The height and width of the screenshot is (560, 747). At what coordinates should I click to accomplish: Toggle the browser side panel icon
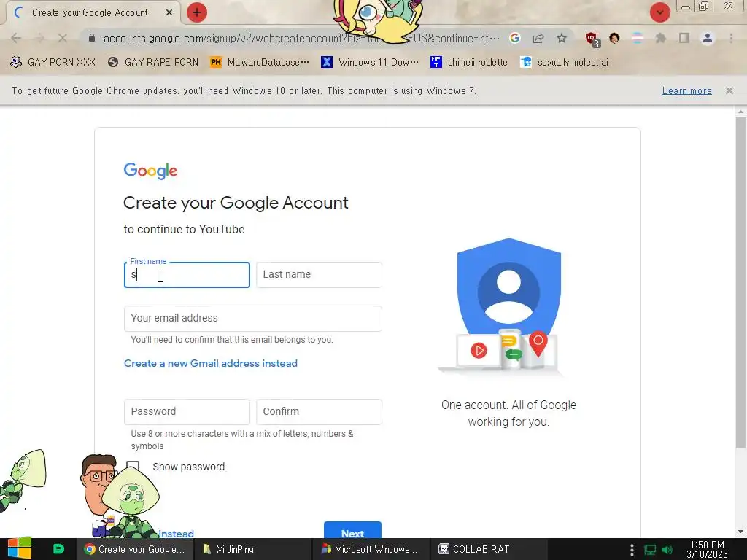click(x=684, y=38)
